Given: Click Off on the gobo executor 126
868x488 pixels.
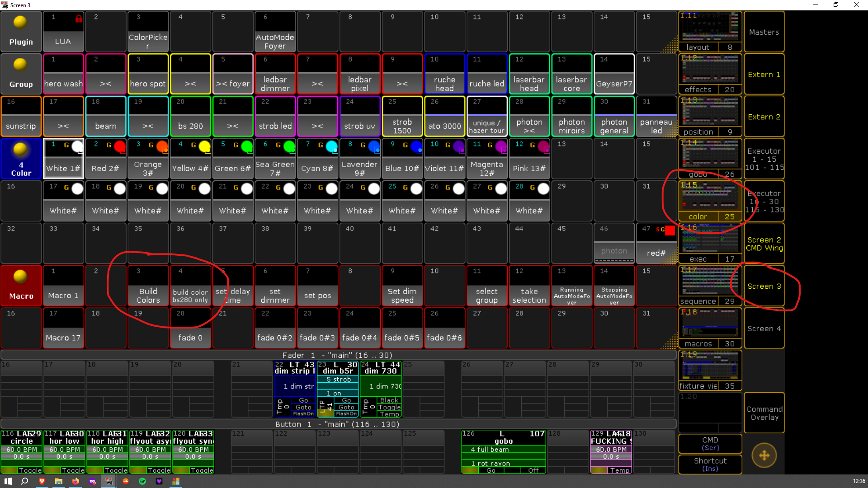Looking at the screenshot, I should pyautogui.click(x=533, y=470).
